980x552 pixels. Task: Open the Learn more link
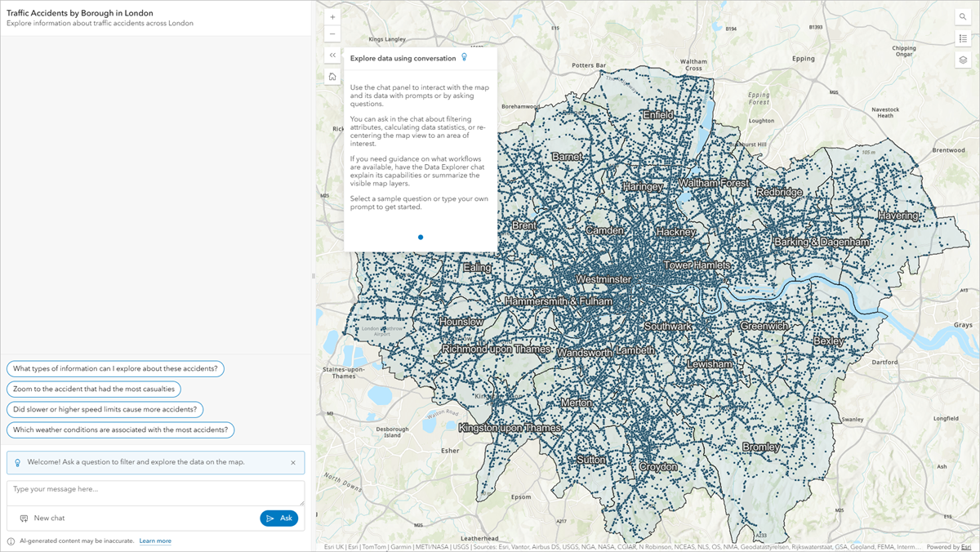[155, 541]
